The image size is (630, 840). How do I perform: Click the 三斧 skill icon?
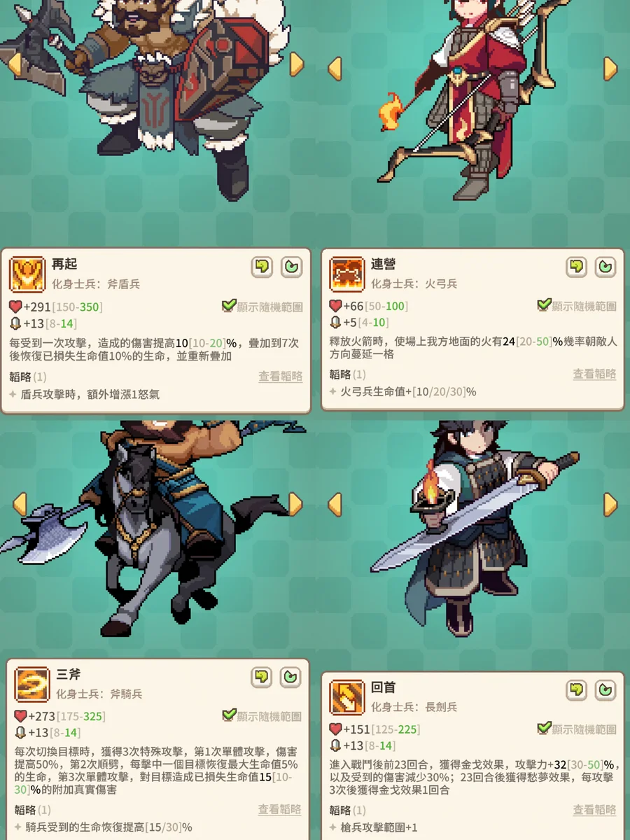pyautogui.click(x=32, y=684)
